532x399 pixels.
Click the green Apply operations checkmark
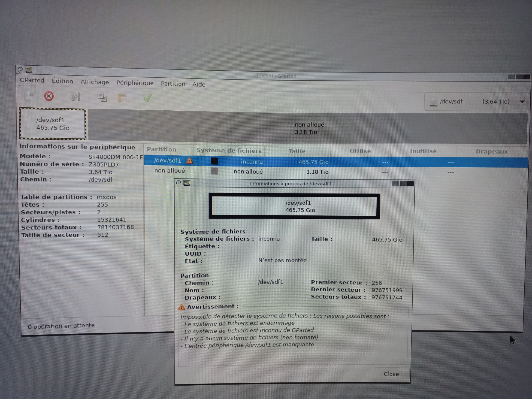[x=147, y=98]
